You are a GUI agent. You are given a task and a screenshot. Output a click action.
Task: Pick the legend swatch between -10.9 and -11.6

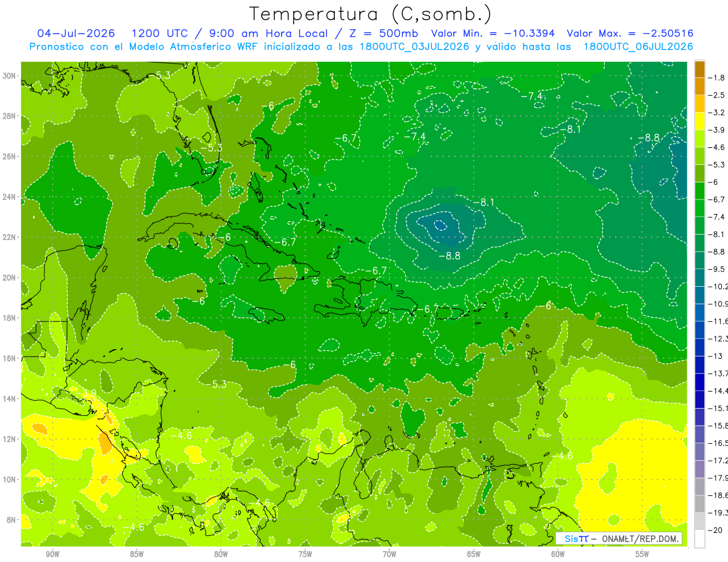[699, 312]
